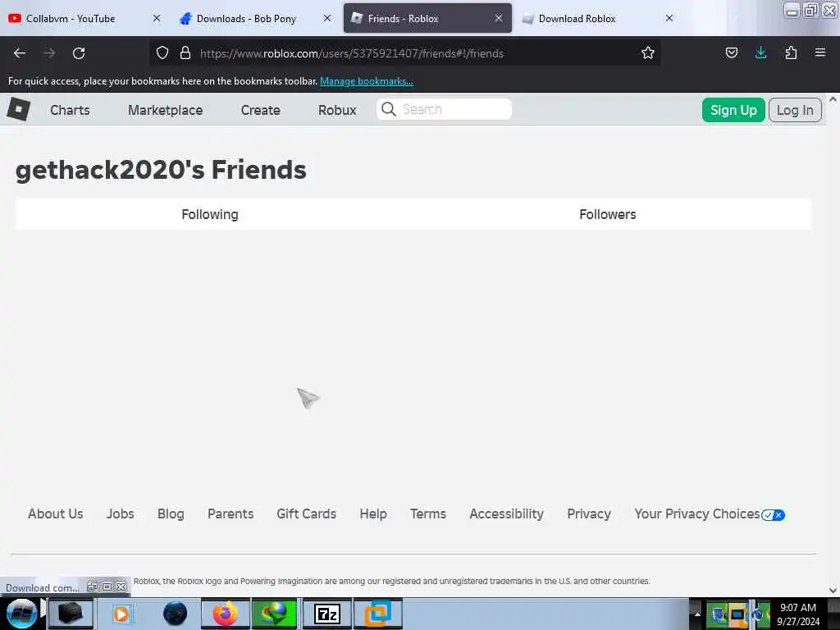
Task: Open Marketplace in Roblox navigation
Action: (165, 110)
